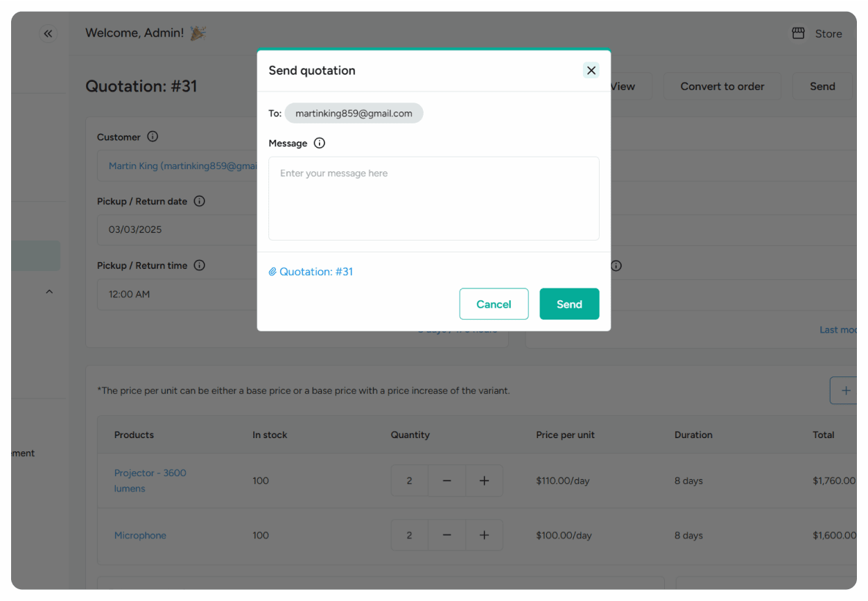Click inside the message text area
Image resolution: width=868 pixels, height=601 pixels.
[x=433, y=198]
